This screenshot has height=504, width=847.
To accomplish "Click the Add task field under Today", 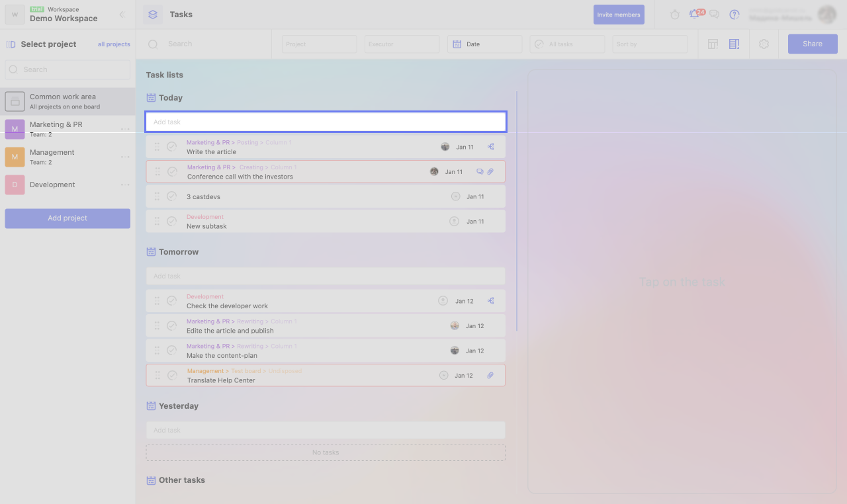I will click(x=326, y=122).
